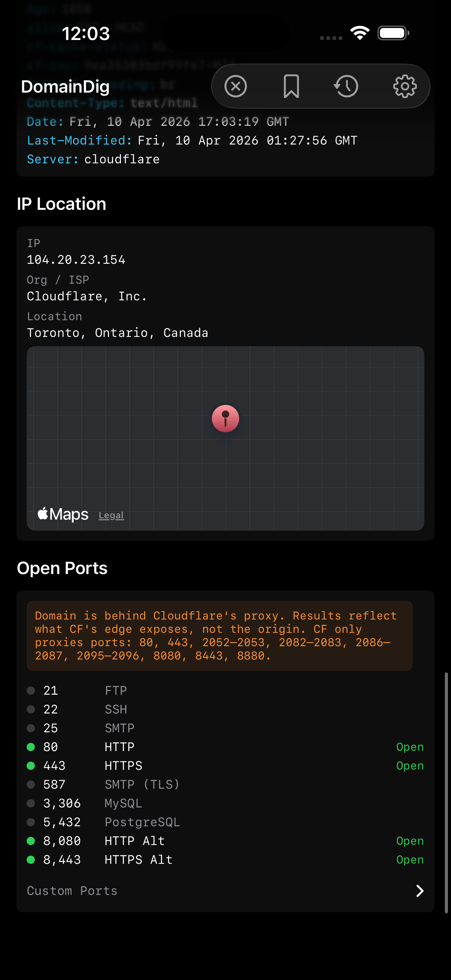Tap the Cloudflare proxy warning banner
451x980 pixels.
tap(219, 636)
